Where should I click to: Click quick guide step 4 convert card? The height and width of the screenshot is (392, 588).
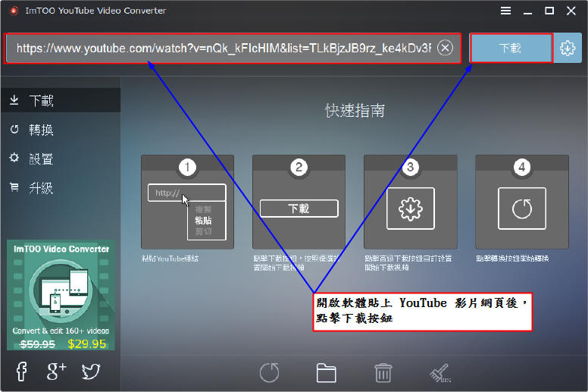521,201
